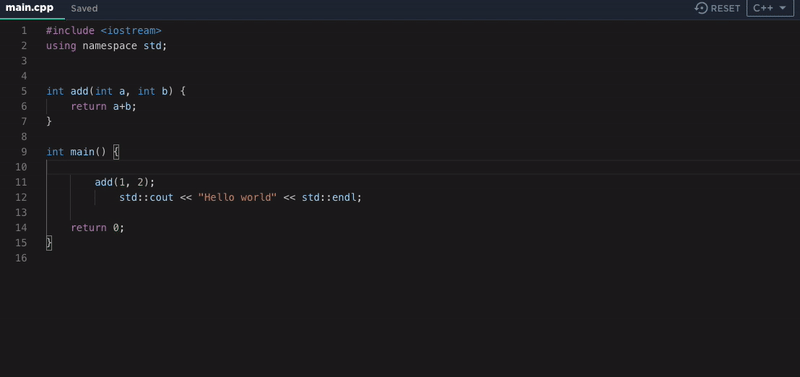Click the 'int main()' line

click(82, 152)
